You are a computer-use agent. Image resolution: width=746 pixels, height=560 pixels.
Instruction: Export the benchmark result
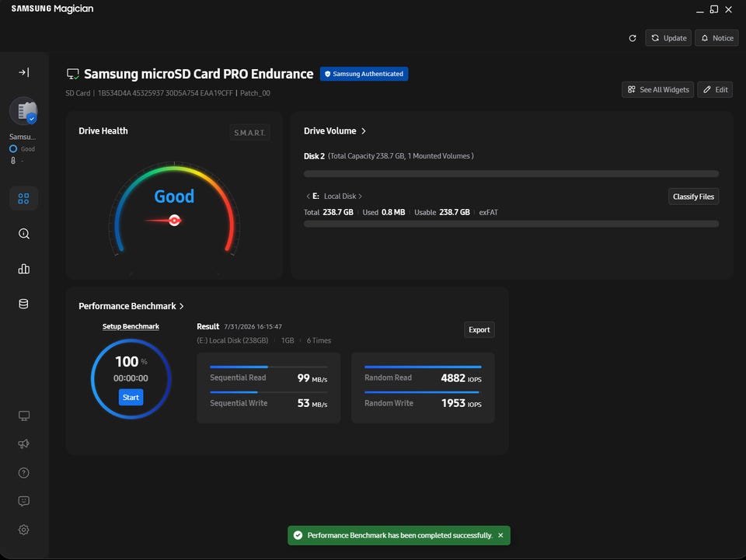click(x=479, y=329)
